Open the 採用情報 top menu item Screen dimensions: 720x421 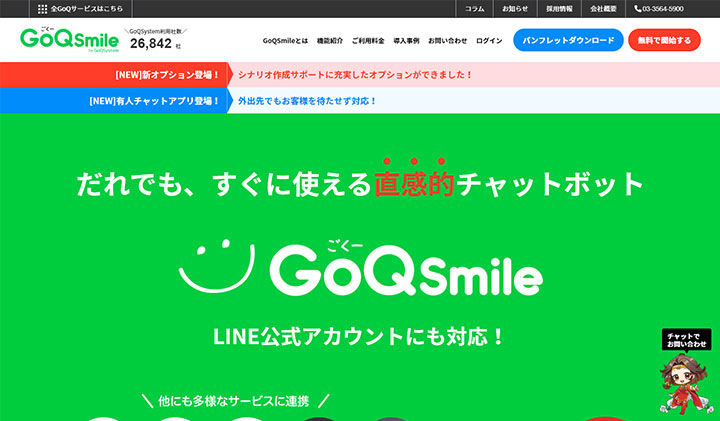coord(559,9)
